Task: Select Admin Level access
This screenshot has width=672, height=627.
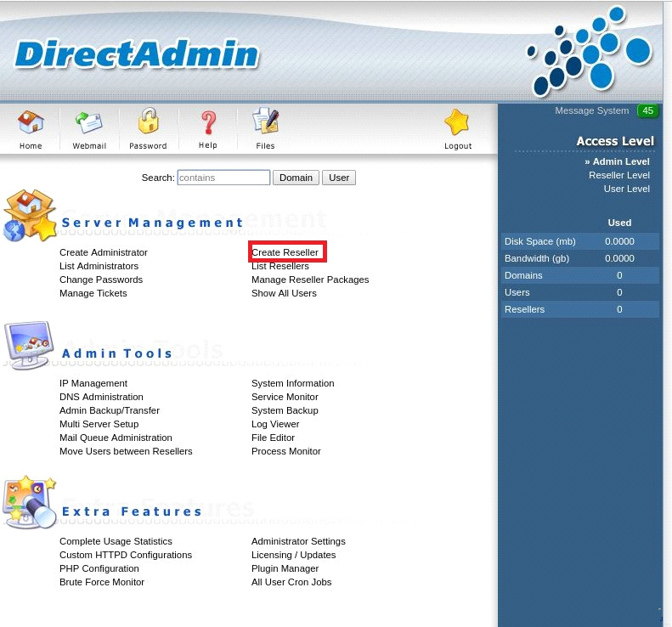Action: pyautogui.click(x=620, y=161)
